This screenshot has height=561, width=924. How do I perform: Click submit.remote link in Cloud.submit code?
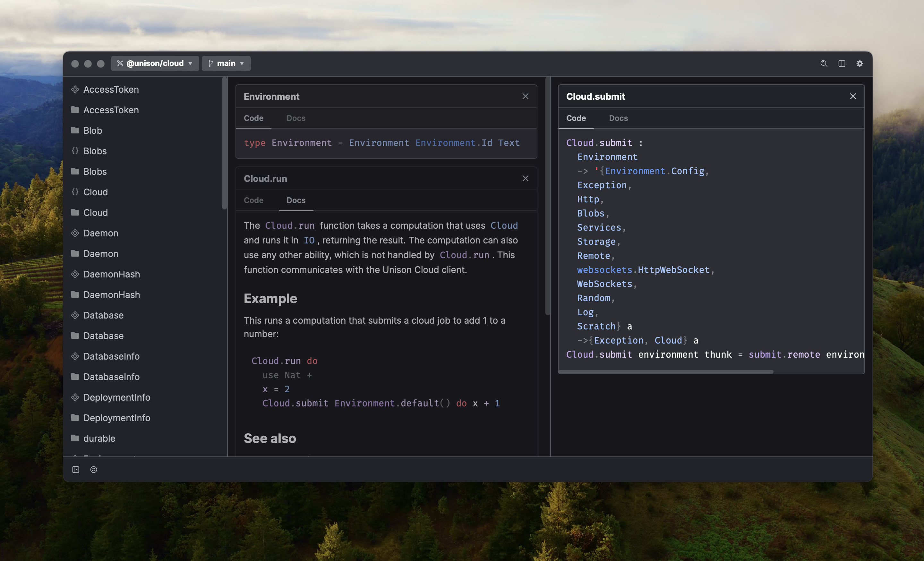click(x=784, y=354)
